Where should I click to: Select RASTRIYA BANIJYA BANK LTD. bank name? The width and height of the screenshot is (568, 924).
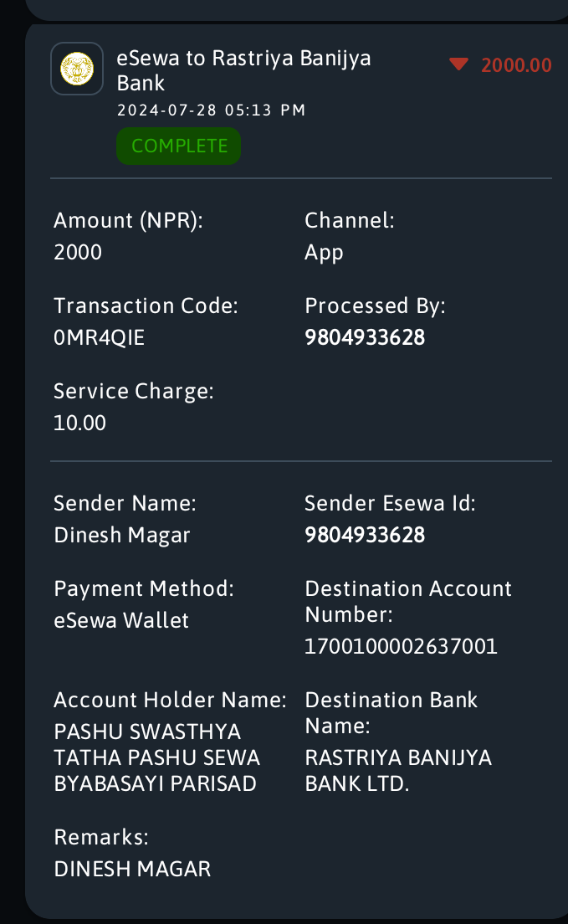[398, 771]
